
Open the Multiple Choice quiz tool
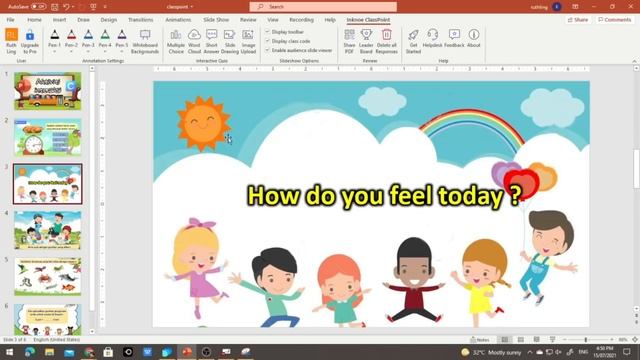point(176,42)
